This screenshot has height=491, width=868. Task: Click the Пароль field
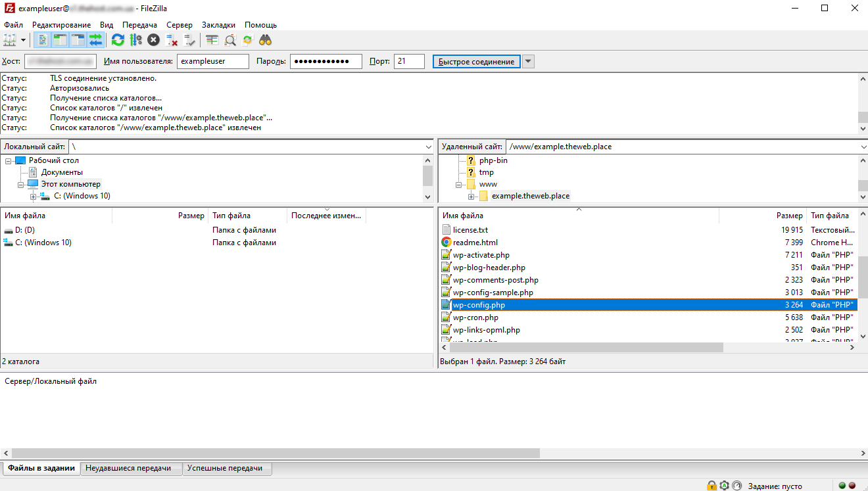pyautogui.click(x=326, y=61)
